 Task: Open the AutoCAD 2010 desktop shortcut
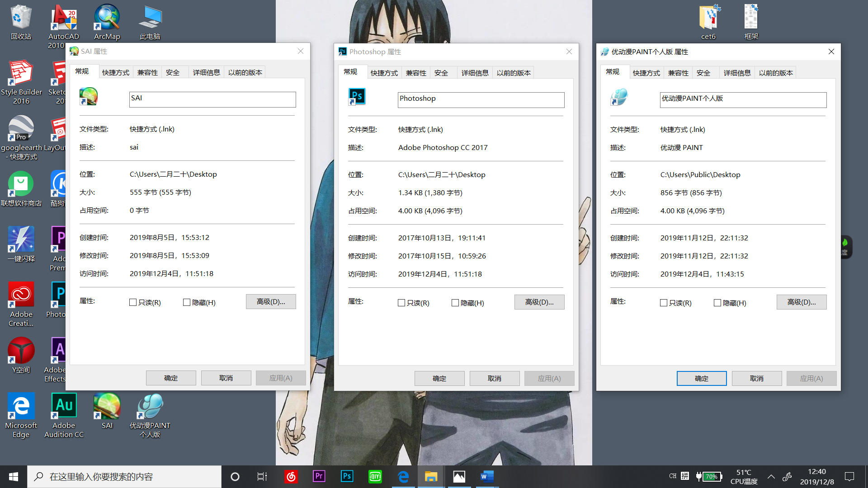(63, 26)
